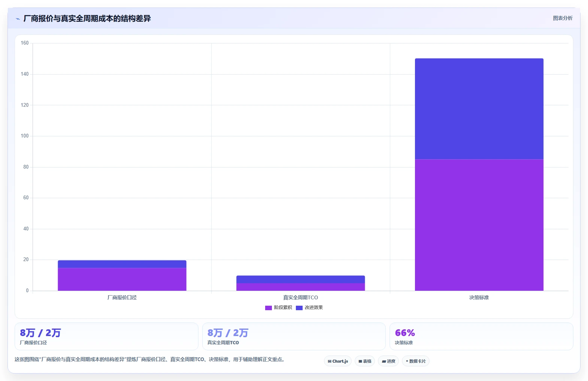The width and height of the screenshot is (588, 381).
Task: Open the 真实全周期TCO stat card showing 8万 / 2万
Action: (x=294, y=336)
